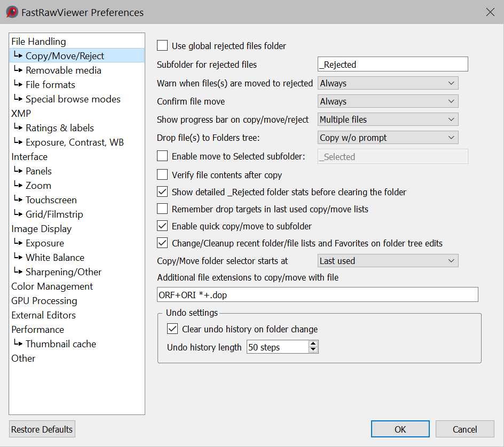Disable Enable quick copy/move to subfolder
This screenshot has height=447, width=504.
coord(162,226)
